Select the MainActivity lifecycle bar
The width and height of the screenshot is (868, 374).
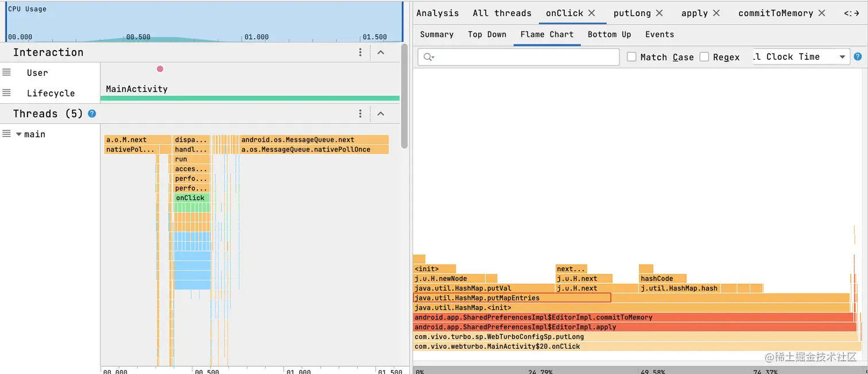coord(250,98)
